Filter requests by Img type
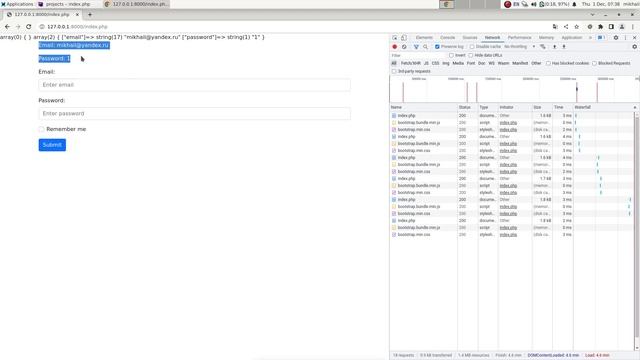 pos(446,63)
